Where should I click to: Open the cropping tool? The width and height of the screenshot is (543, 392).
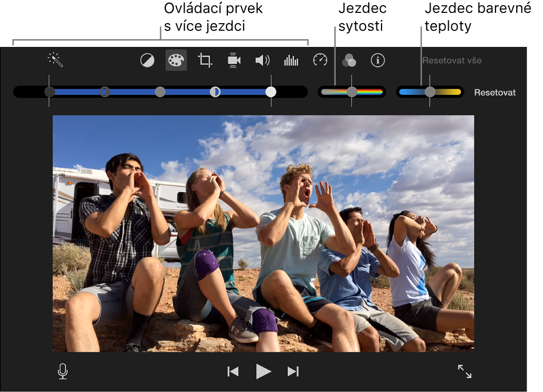tap(205, 61)
